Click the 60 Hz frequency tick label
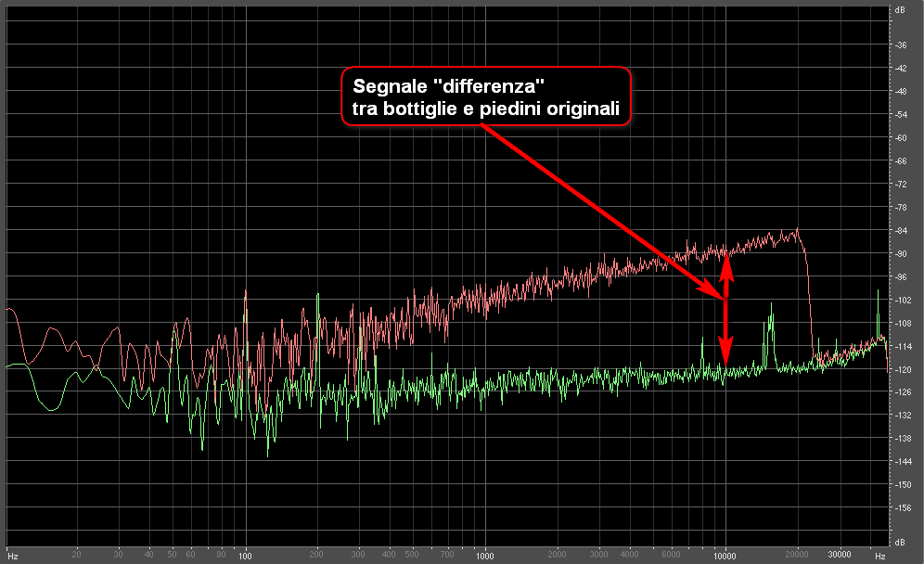Viewport: 924px width, 564px height. coord(190,555)
